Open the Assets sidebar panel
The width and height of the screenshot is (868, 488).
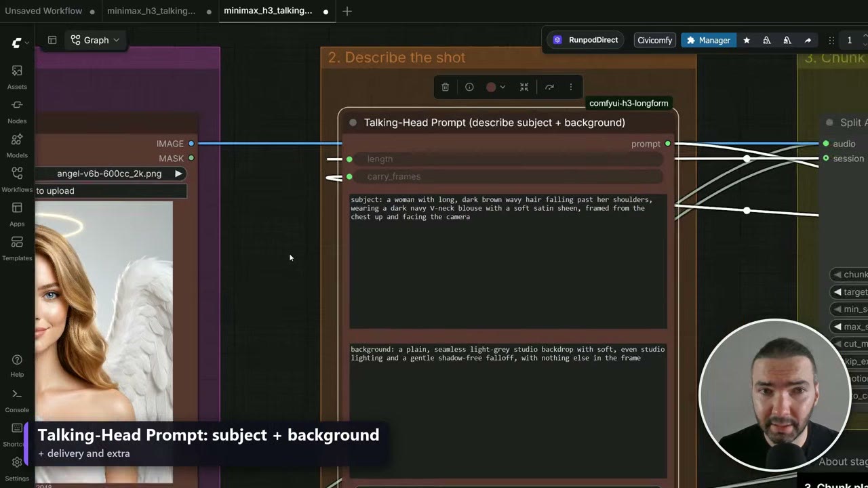click(x=17, y=77)
